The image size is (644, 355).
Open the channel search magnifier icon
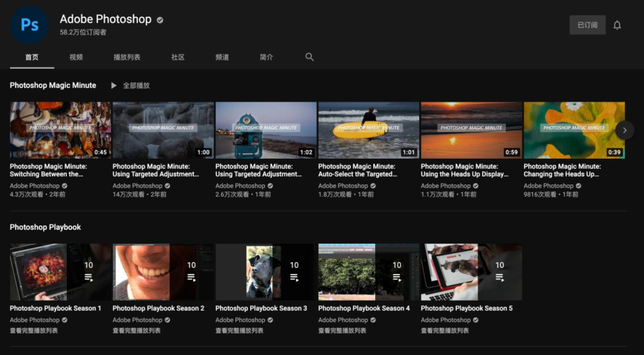coord(309,57)
